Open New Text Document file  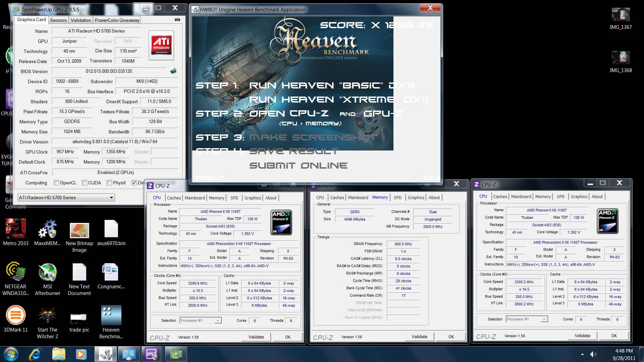pyautogui.click(x=79, y=279)
